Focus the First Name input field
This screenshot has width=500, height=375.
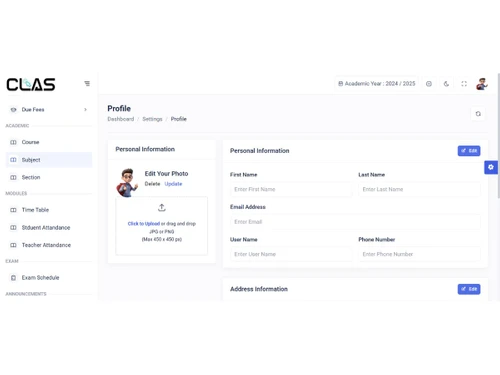pos(291,189)
